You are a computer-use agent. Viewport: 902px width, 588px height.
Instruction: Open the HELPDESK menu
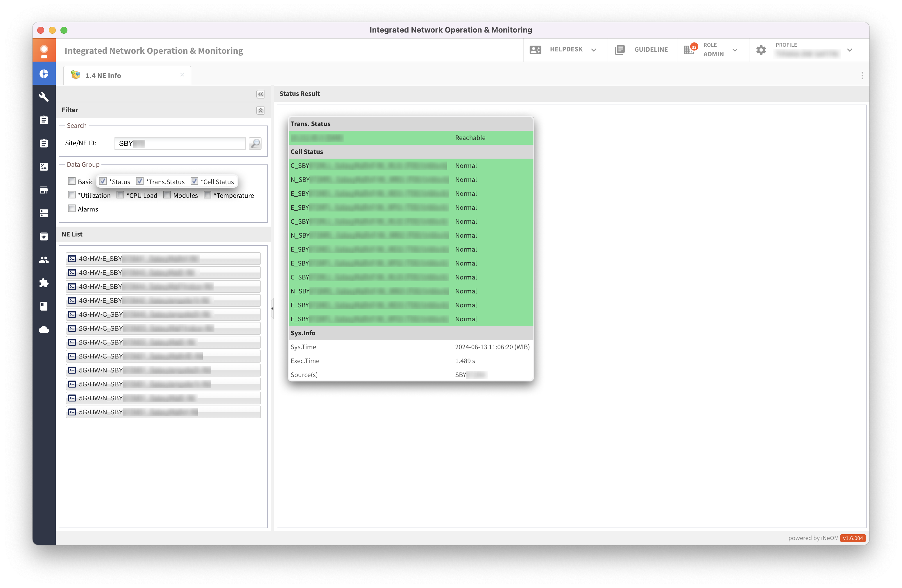click(x=566, y=50)
